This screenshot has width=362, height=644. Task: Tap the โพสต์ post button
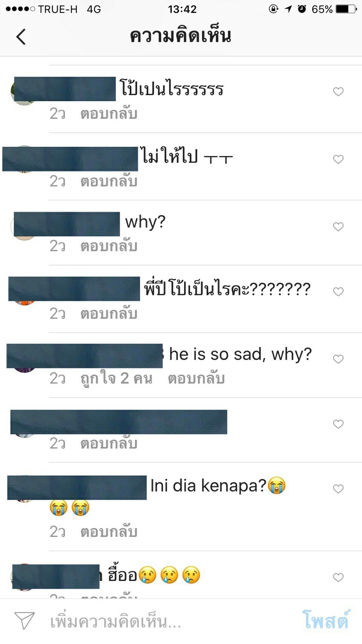(x=326, y=620)
